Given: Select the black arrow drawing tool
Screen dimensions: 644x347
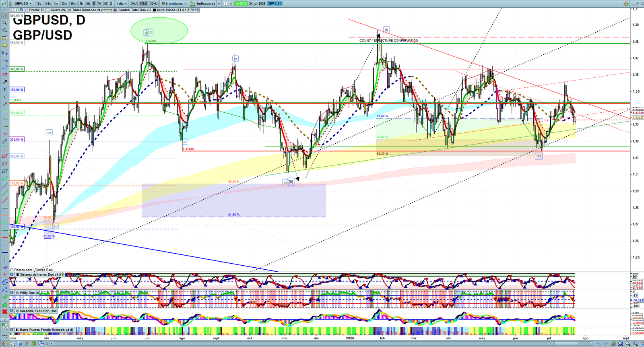Looking at the screenshot, I should pyautogui.click(x=5, y=82).
